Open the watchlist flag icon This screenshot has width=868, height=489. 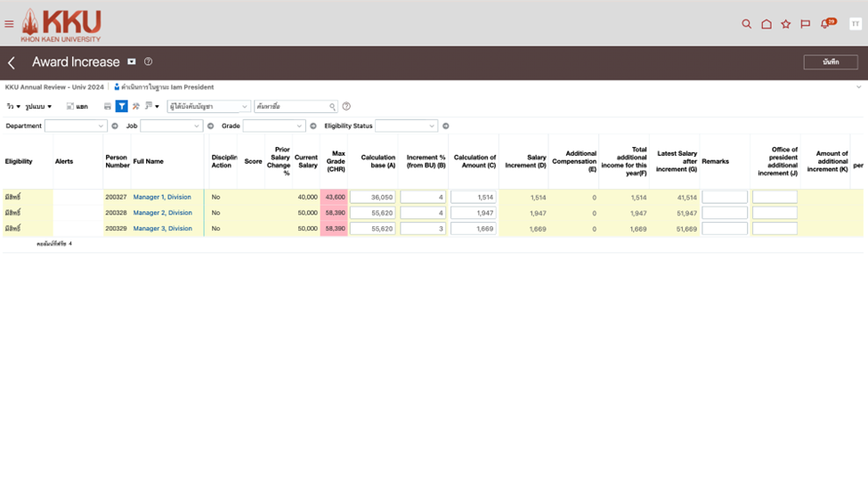click(x=805, y=24)
